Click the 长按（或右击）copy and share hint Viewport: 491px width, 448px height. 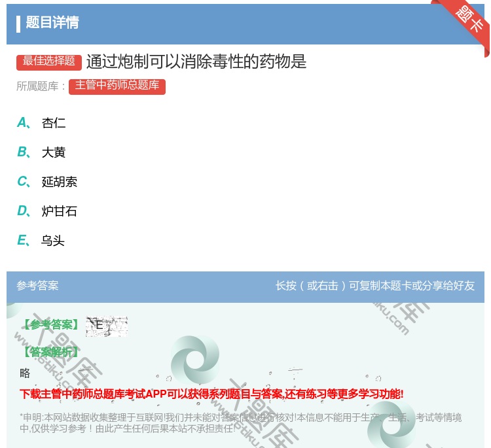coord(374,286)
